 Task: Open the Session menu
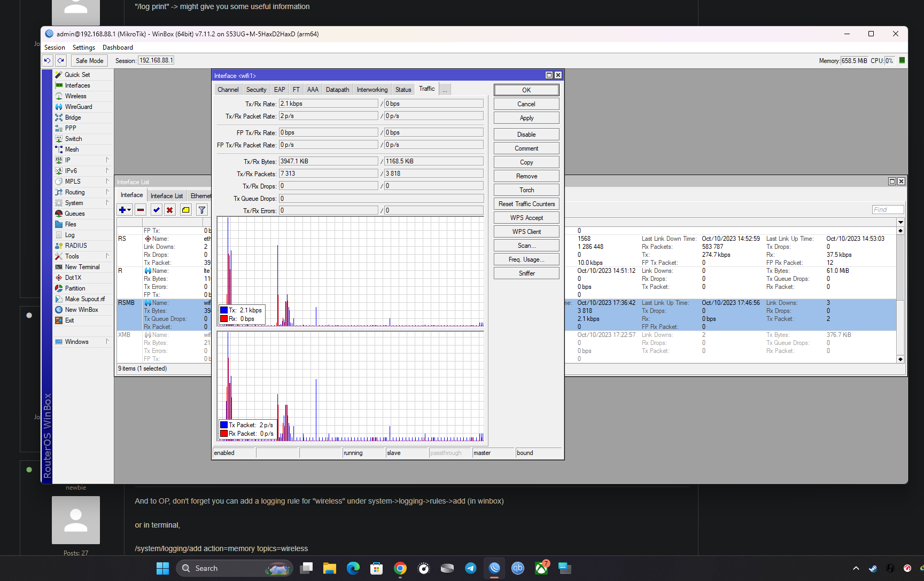pos(55,48)
